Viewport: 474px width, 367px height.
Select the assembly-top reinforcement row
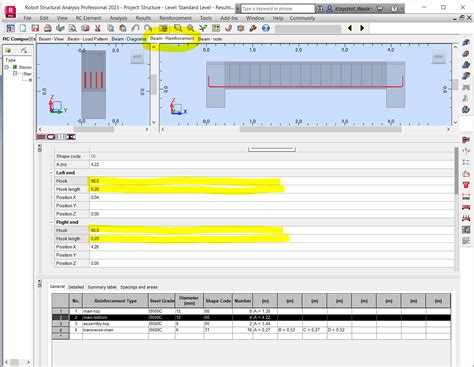click(251, 324)
